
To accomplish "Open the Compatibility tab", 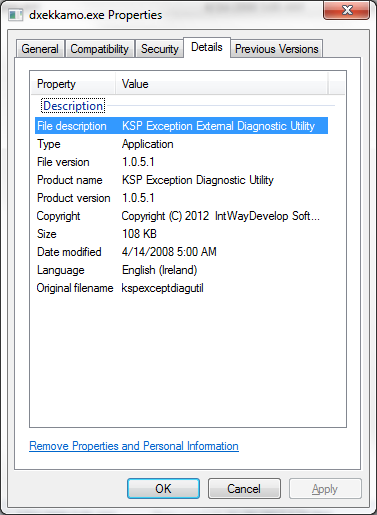I will [x=100, y=49].
